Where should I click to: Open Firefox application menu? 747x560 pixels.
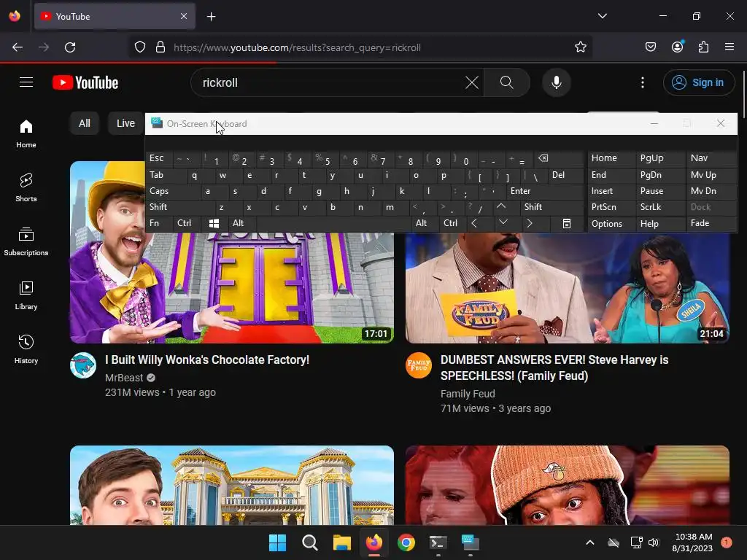click(729, 47)
